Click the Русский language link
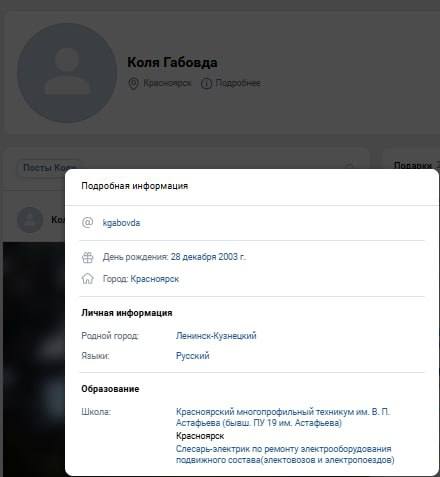The image size is (440, 477). (193, 356)
